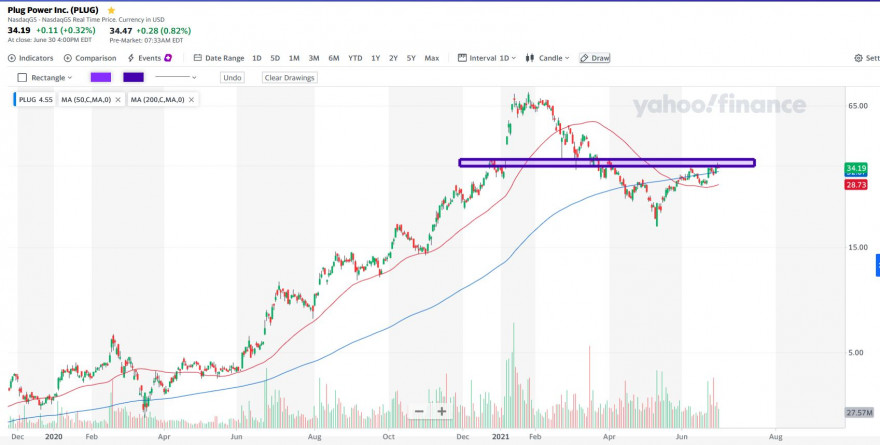The image size is (880, 445).
Task: Select the 1Y time range
Action: click(375, 58)
